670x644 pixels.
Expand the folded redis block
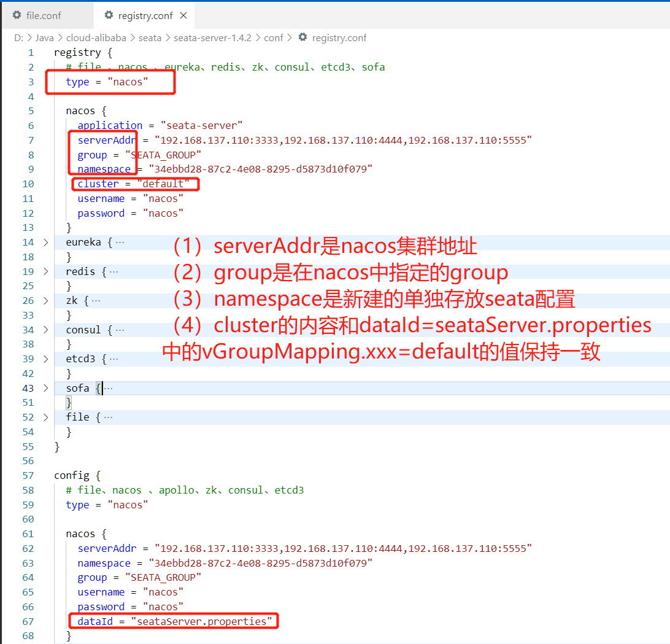(46, 271)
